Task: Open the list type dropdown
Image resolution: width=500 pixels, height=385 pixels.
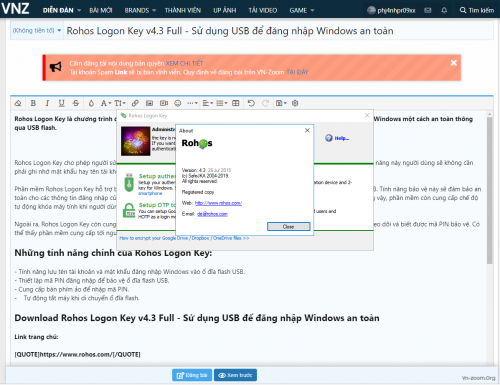Action: tap(222, 103)
